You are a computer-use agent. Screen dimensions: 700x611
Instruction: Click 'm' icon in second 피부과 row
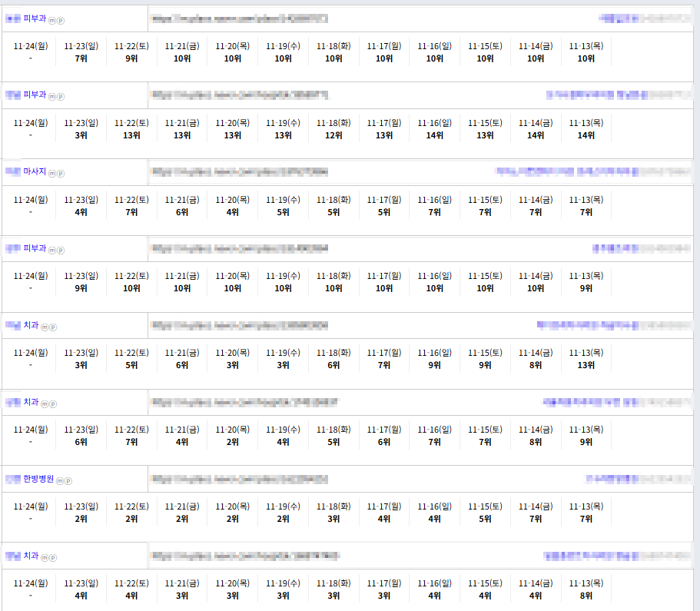coord(53,97)
